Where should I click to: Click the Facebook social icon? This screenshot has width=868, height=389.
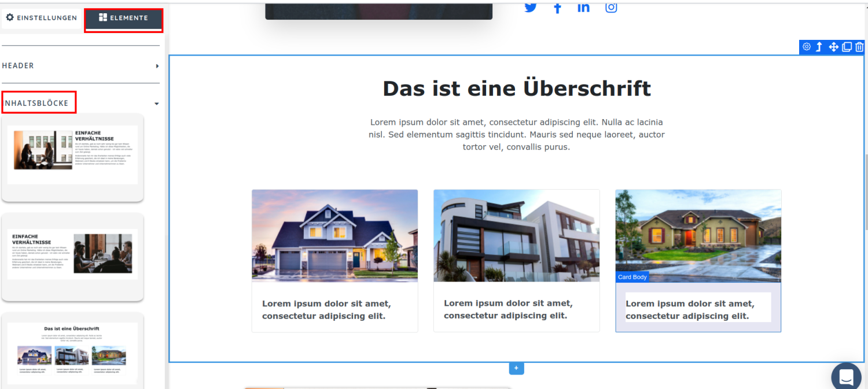[557, 8]
